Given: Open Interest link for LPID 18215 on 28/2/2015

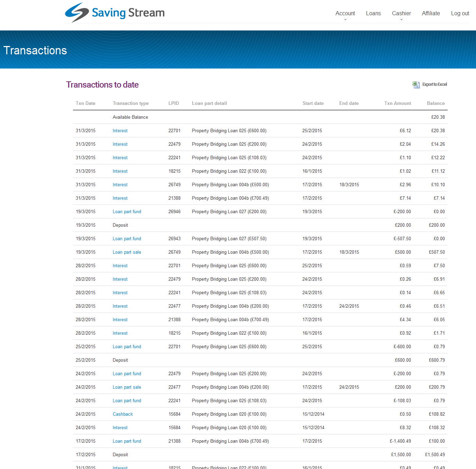Looking at the screenshot, I should (120, 333).
